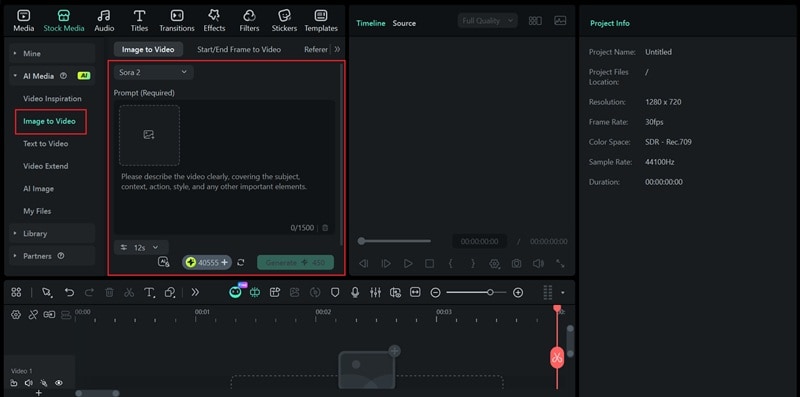Mute the Video 1 track

click(29, 383)
